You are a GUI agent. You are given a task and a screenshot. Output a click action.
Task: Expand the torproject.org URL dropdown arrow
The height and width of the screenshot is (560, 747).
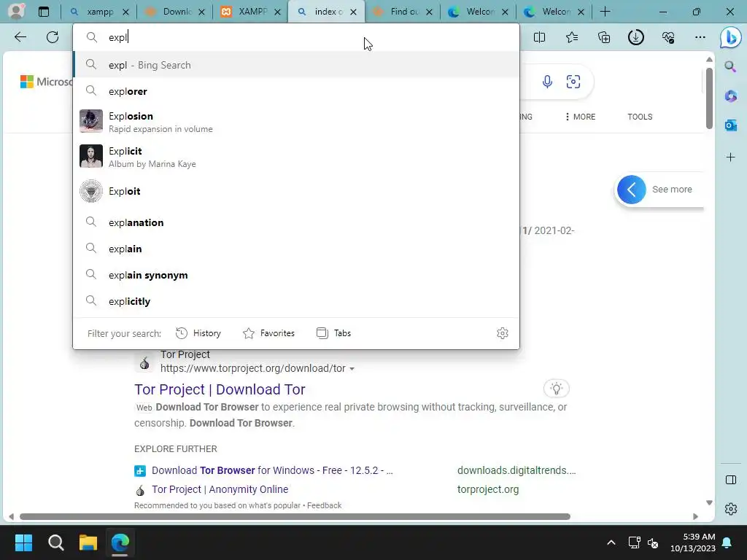[x=352, y=368]
